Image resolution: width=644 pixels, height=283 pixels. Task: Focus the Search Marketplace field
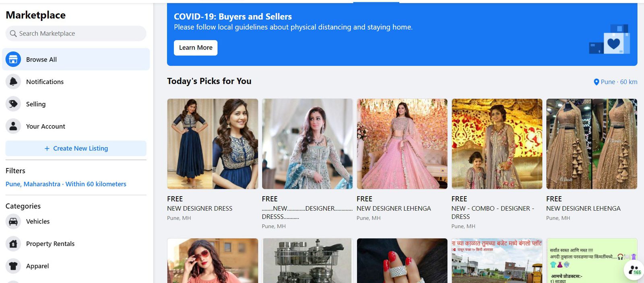coord(76,34)
